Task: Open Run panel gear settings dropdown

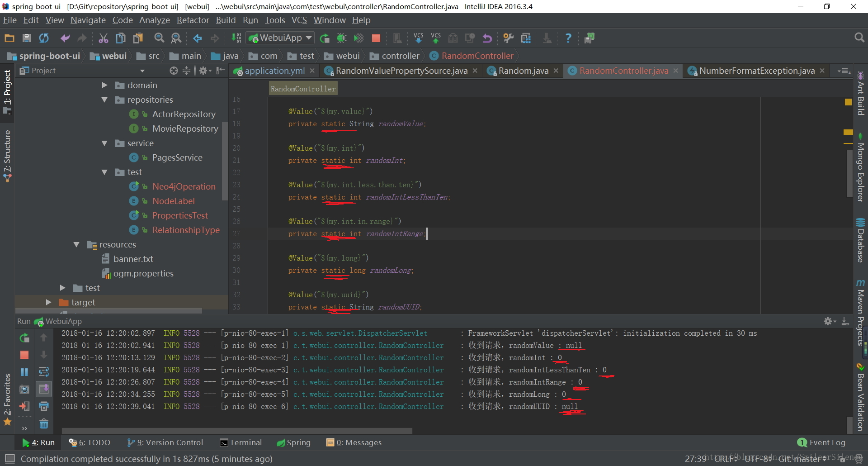Action: pos(830,321)
